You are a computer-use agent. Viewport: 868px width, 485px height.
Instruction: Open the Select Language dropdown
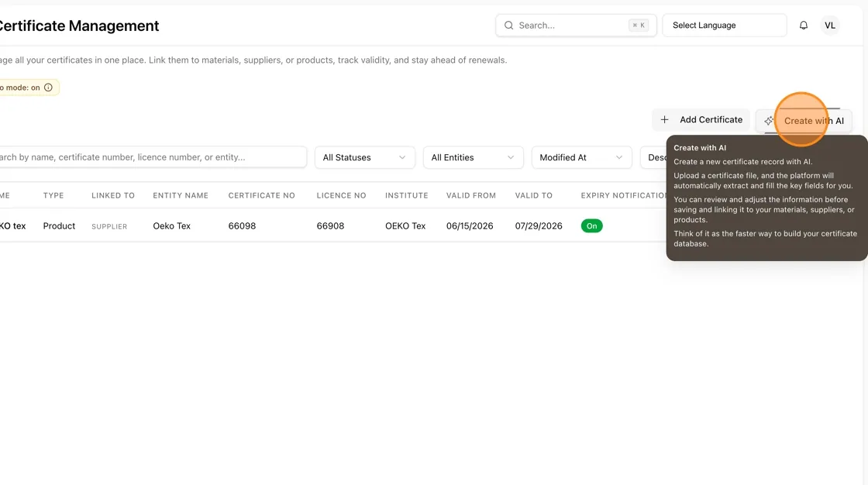724,26
